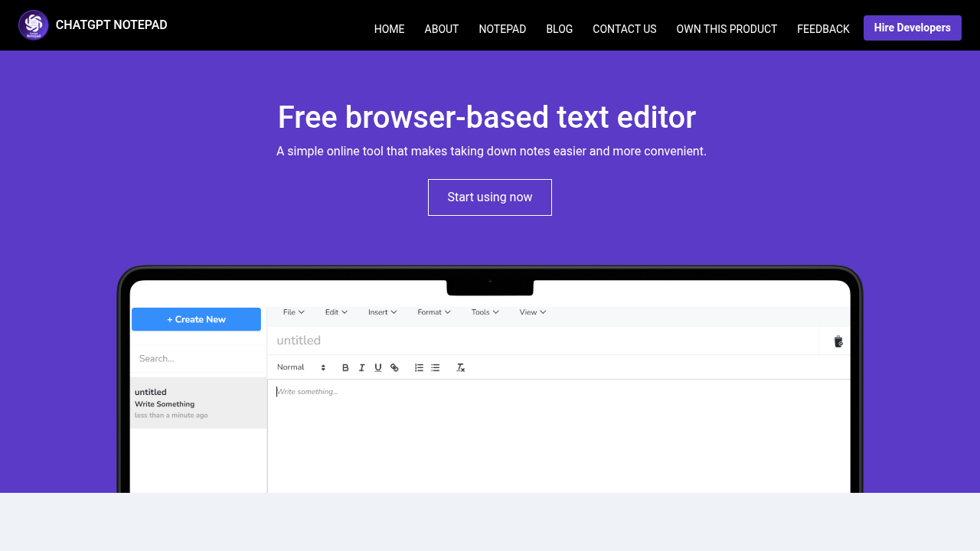Select the untitled note in sidebar
This screenshot has height=551, width=980.
198,403
